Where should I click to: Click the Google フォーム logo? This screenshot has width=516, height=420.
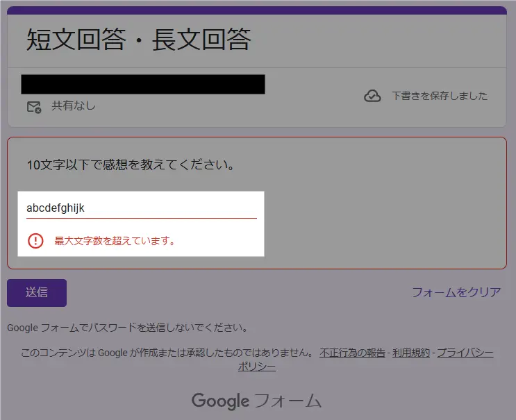pos(256,401)
